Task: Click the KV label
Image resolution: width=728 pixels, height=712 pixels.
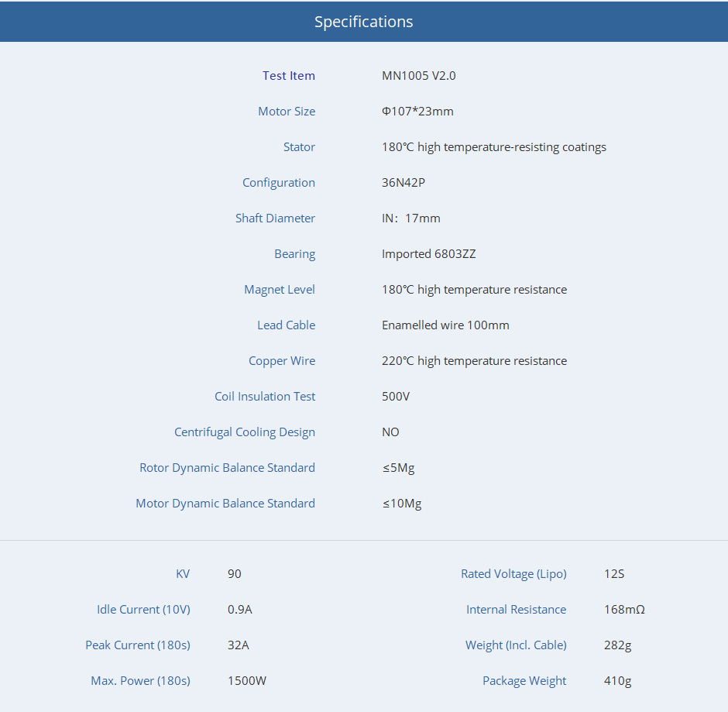Action: pos(183,574)
